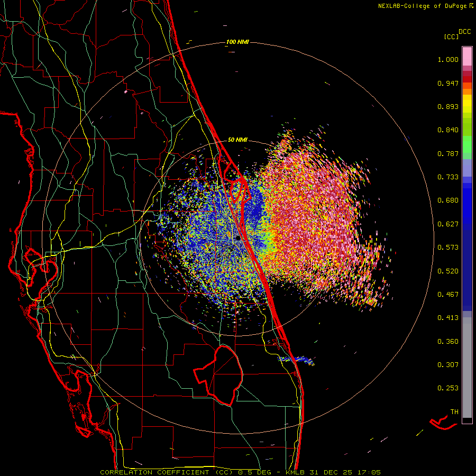Viewport: 476px width, 476px height.
Task: Select the 0.307 scale value
Action: 448,365
